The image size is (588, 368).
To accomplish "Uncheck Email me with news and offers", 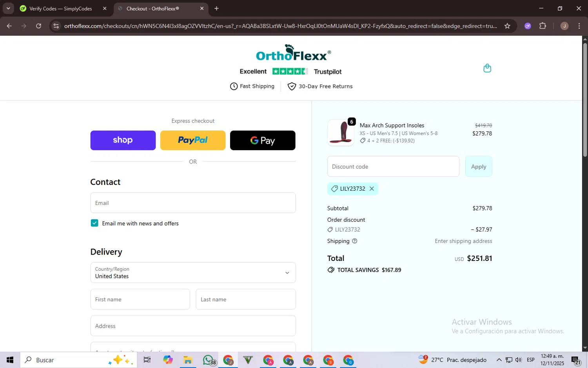I will coord(94,223).
